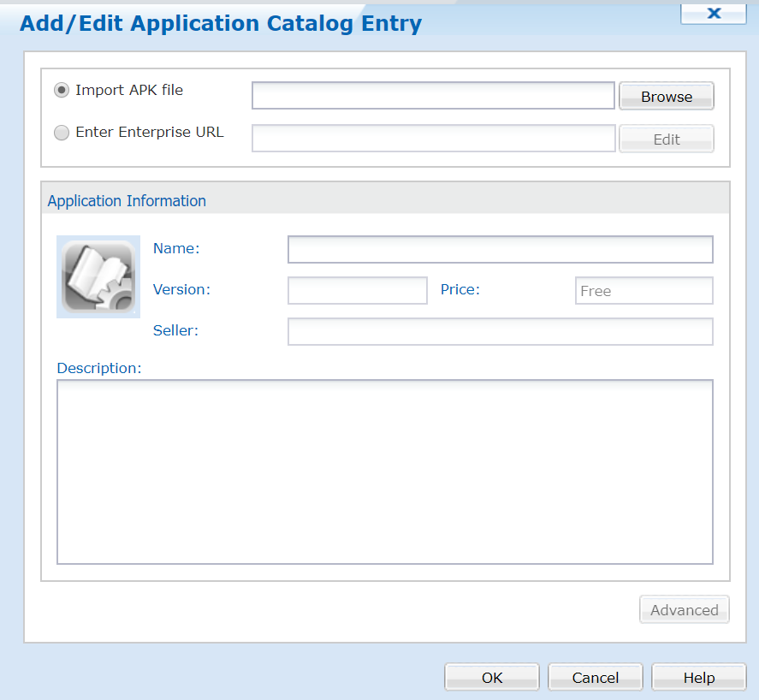
Task: Focus the Name input field
Action: pos(500,250)
